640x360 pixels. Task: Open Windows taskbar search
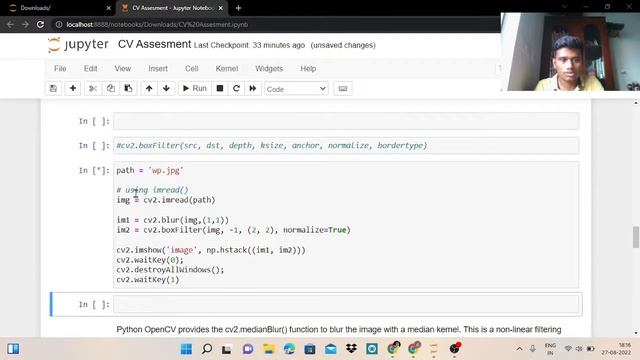click(207, 349)
